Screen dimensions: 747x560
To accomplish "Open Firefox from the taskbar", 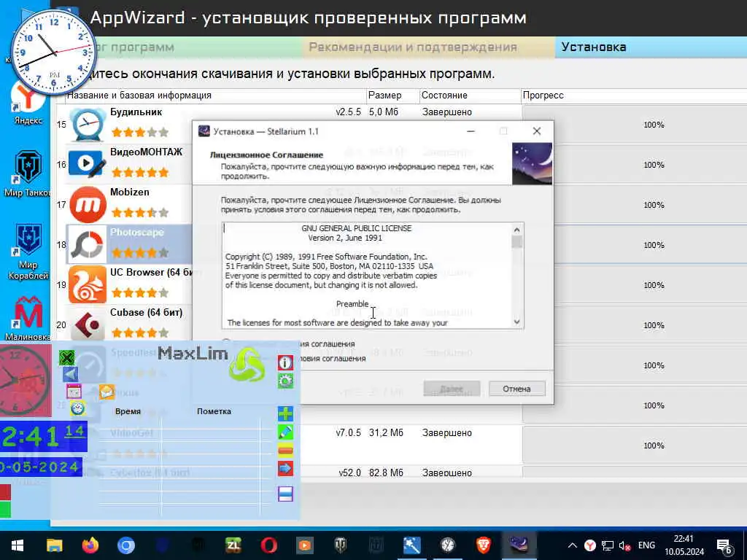I will pyautogui.click(x=90, y=545).
